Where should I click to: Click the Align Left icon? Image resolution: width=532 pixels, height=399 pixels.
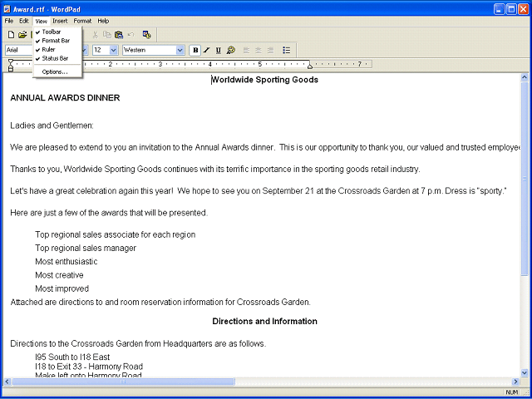pyautogui.click(x=246, y=50)
